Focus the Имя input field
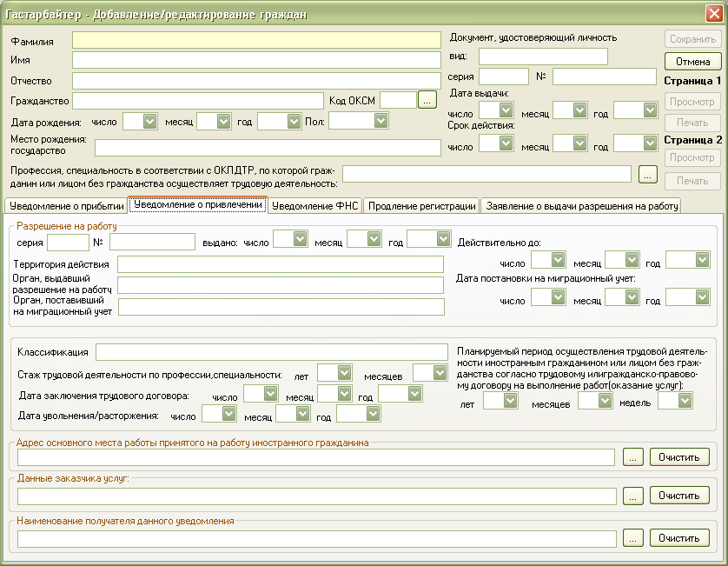The height and width of the screenshot is (566, 728). [256, 60]
